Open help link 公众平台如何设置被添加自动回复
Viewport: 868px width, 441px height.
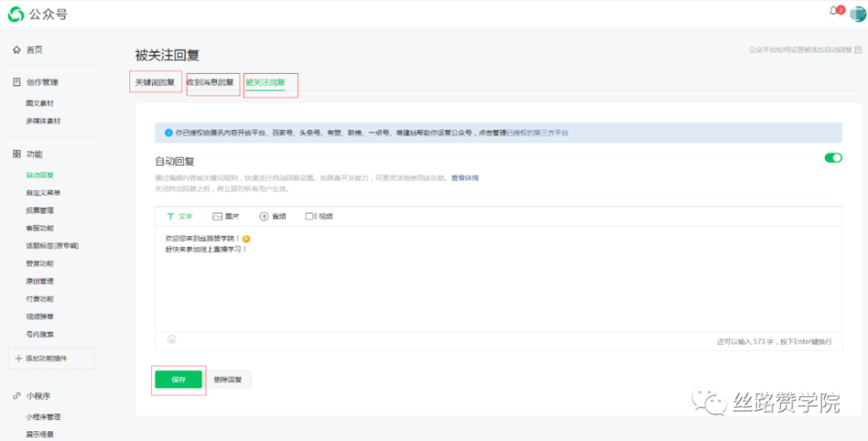coord(805,49)
